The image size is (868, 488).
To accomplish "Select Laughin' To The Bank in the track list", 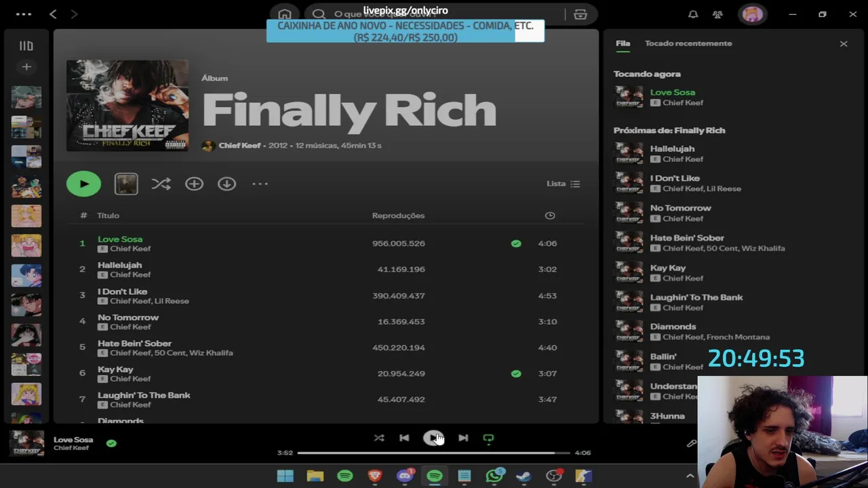I will [144, 395].
